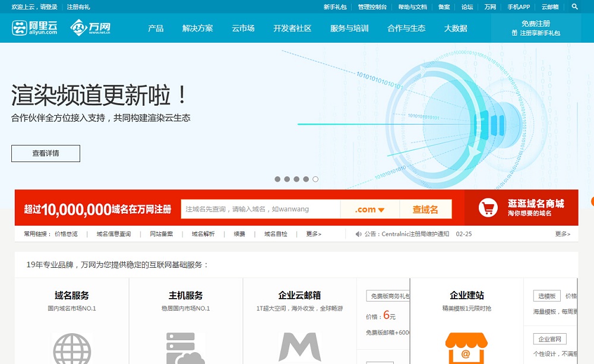
Task: Open 逛逛域名商城 banner
Action: (522, 208)
